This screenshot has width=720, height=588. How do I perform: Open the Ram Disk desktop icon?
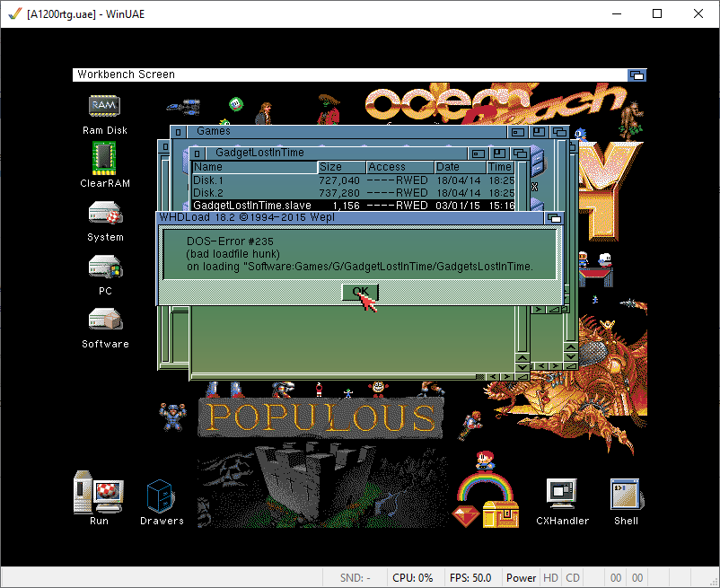pyautogui.click(x=105, y=107)
